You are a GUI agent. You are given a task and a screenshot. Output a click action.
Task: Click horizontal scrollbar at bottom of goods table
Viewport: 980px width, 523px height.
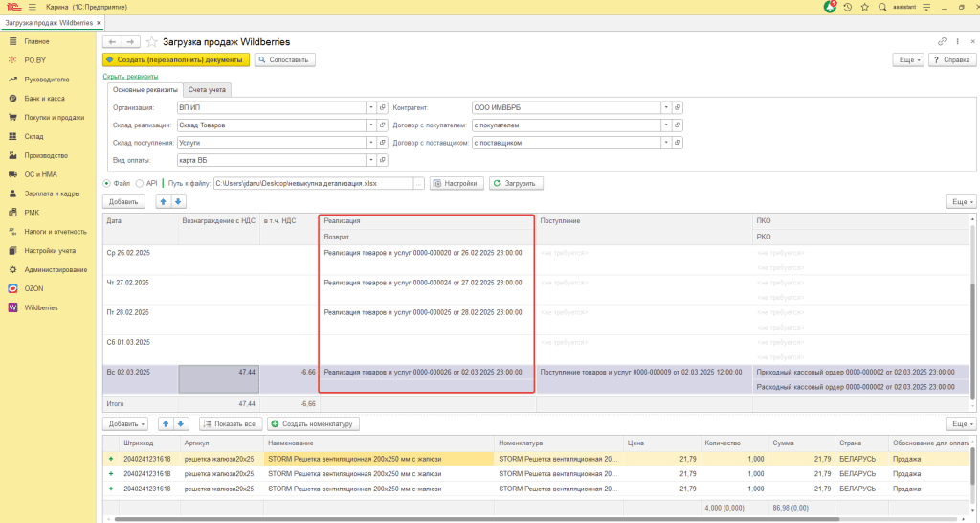click(x=477, y=518)
